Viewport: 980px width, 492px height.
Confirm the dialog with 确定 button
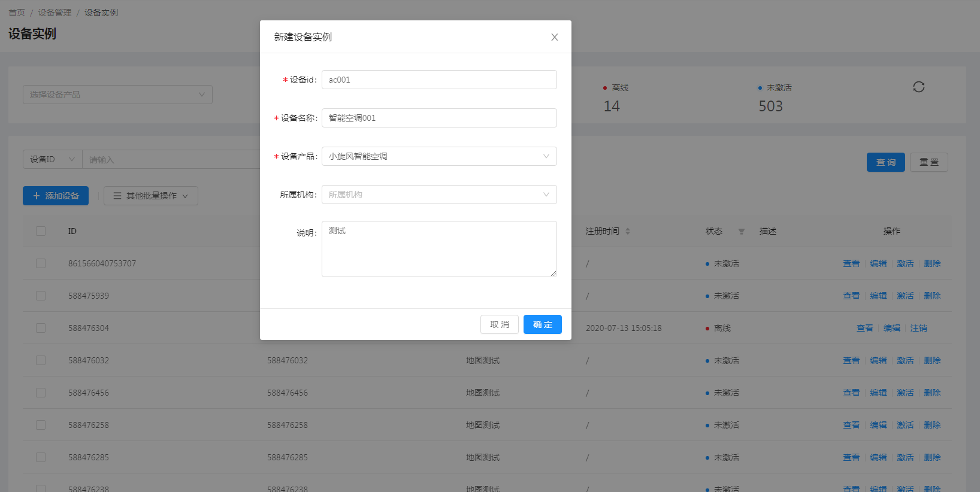tap(542, 324)
